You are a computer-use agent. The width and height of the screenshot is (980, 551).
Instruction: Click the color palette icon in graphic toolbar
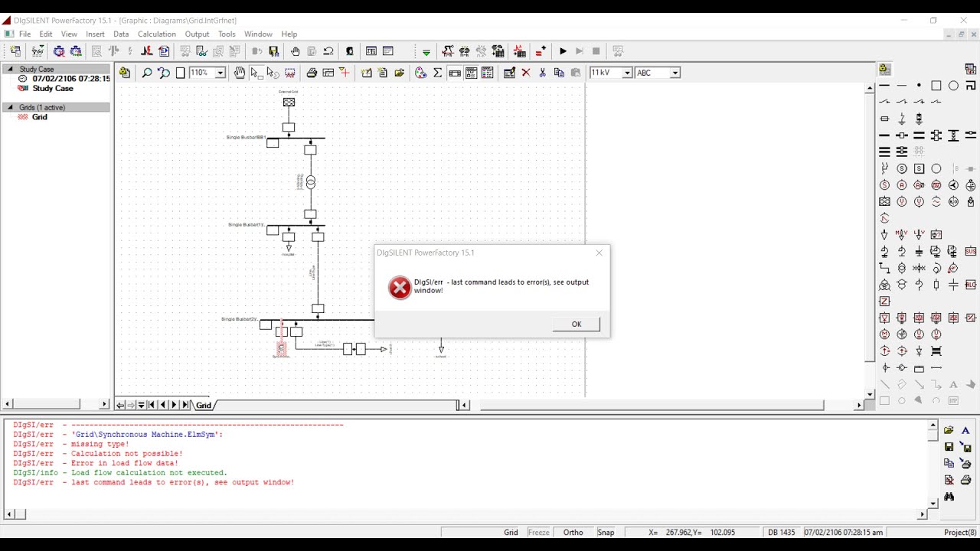420,73
